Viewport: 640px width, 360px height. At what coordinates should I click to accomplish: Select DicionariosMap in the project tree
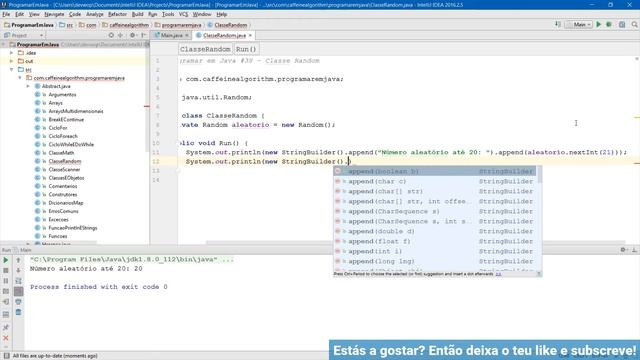(66, 203)
